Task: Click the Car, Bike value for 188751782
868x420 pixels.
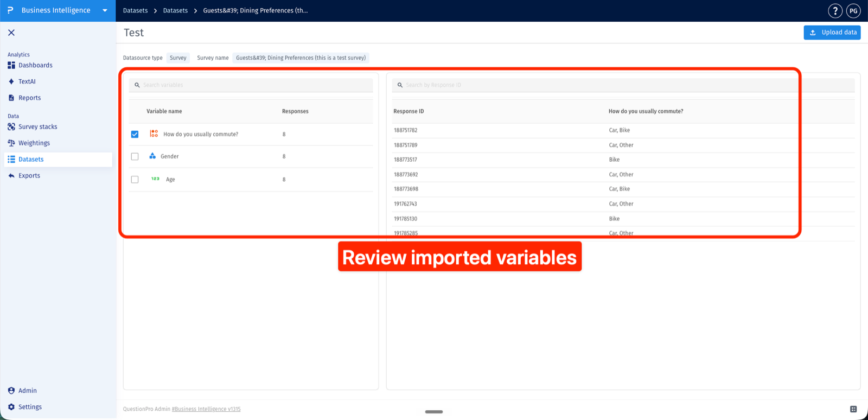Action: pos(619,130)
